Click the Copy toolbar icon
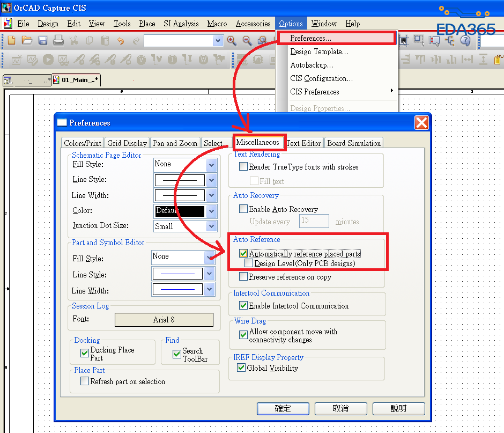Viewport: 504px width, 433px height. (90, 41)
